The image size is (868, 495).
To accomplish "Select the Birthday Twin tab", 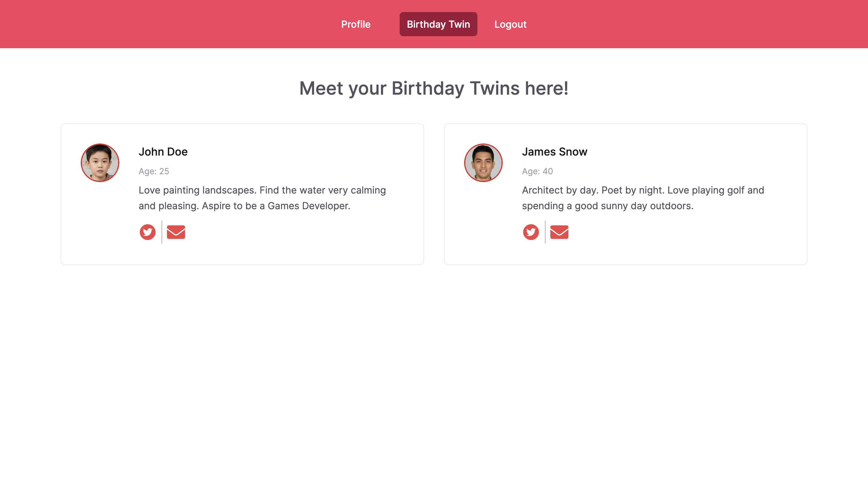I will (x=438, y=24).
